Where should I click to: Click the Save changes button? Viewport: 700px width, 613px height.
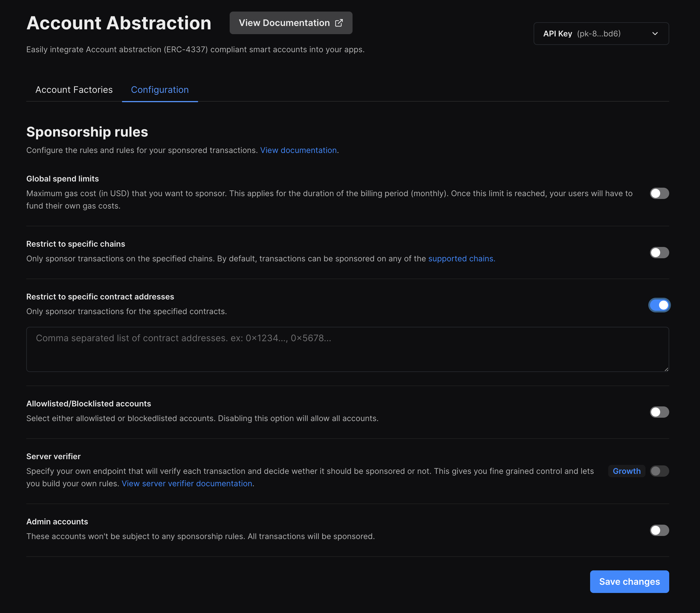[629, 581]
